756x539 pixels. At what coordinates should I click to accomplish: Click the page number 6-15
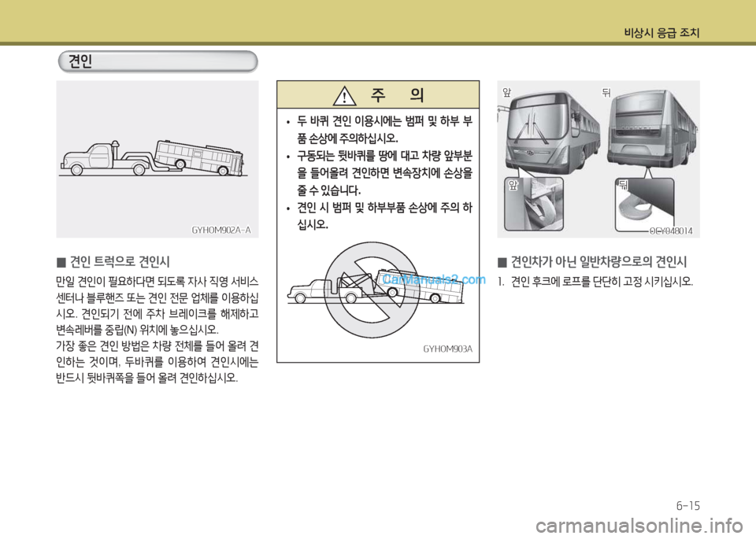click(688, 506)
